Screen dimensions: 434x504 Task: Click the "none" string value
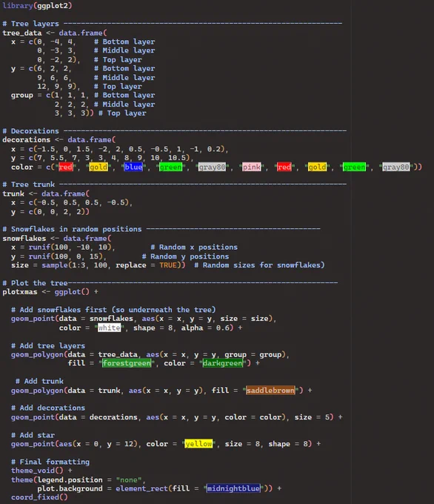pos(129,480)
